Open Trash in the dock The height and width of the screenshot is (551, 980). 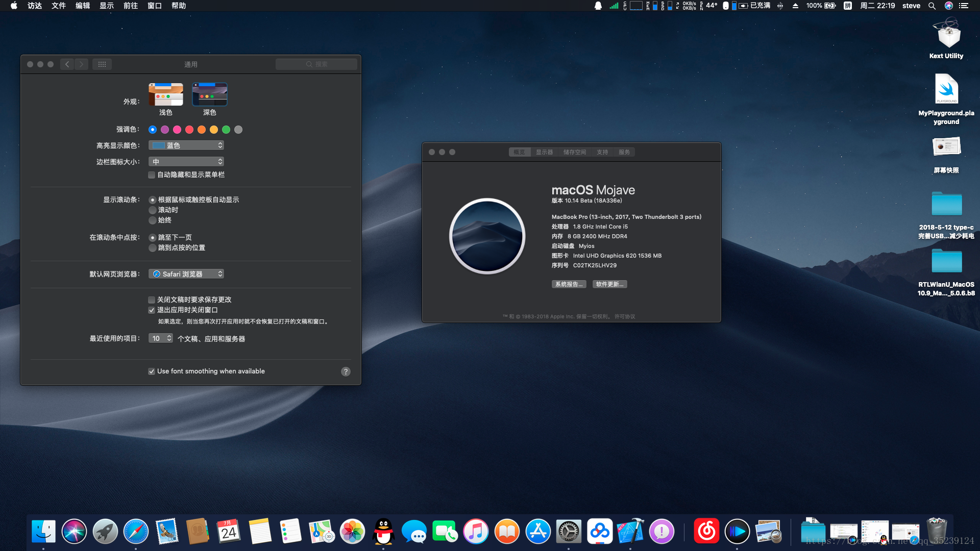pyautogui.click(x=937, y=532)
